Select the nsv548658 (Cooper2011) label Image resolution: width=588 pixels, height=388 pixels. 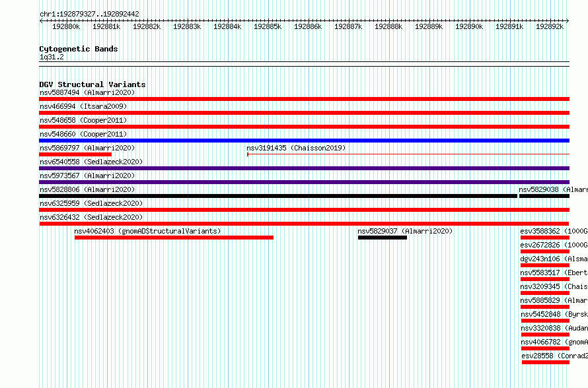tap(83, 120)
